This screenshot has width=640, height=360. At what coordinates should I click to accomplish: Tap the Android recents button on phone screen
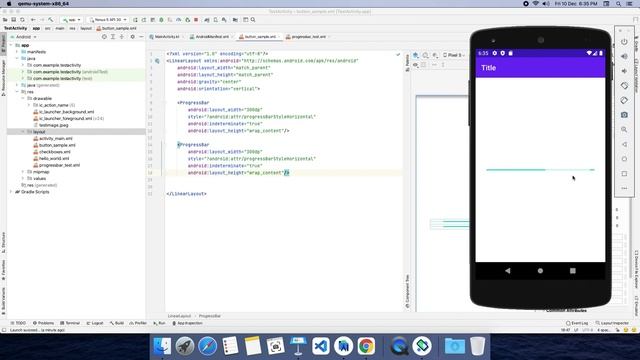pos(573,271)
